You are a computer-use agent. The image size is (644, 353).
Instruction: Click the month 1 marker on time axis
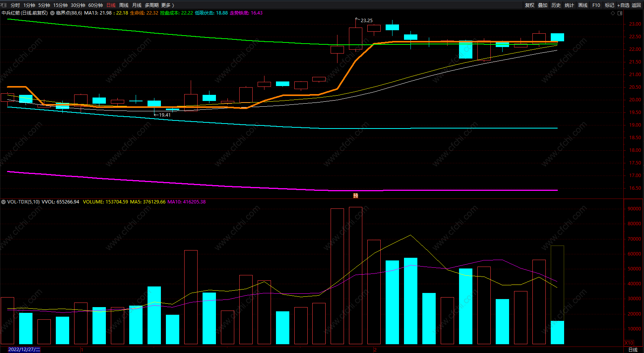coord(82,350)
